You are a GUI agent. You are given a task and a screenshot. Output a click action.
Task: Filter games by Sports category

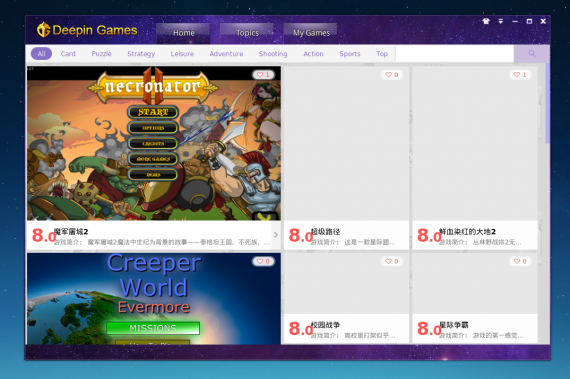[x=350, y=54]
